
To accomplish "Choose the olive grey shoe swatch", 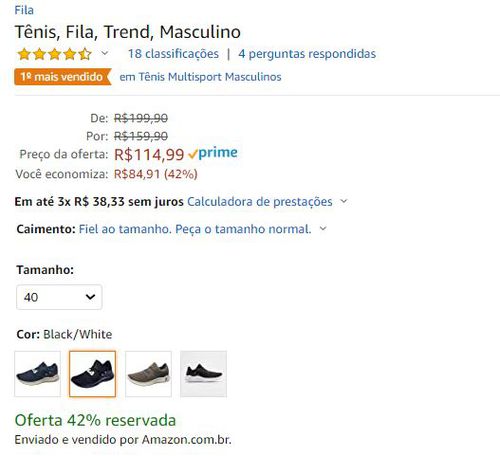I will pos(148,374).
